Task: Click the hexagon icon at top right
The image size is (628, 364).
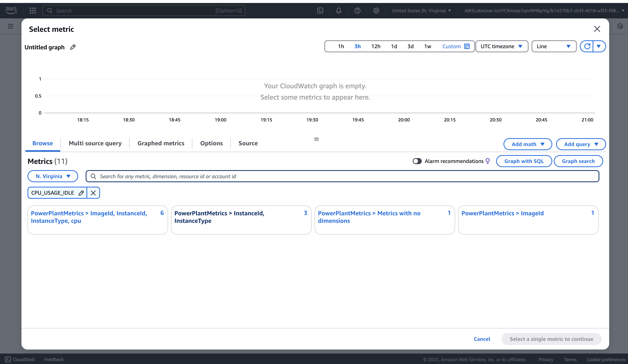Action: 620,26
